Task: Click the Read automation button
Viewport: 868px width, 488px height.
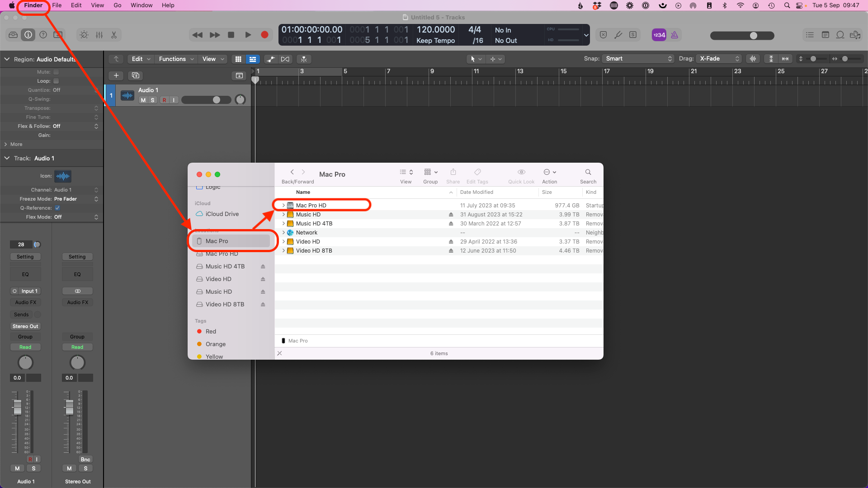Action: point(25,347)
